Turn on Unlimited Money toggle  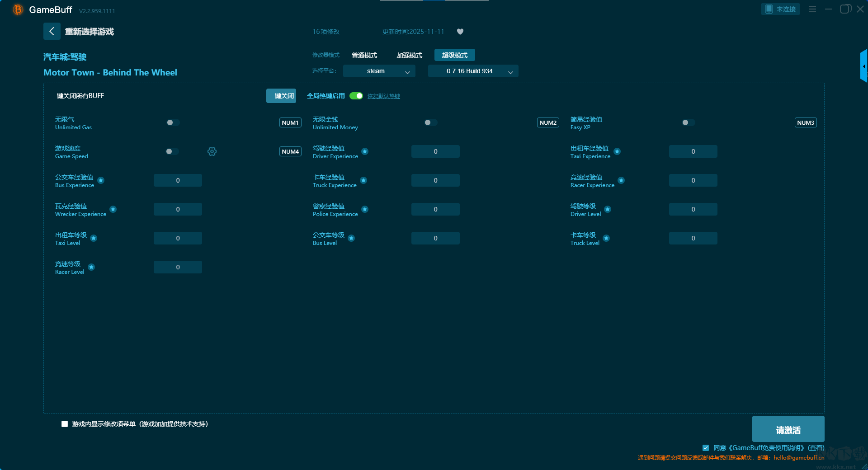coord(430,122)
